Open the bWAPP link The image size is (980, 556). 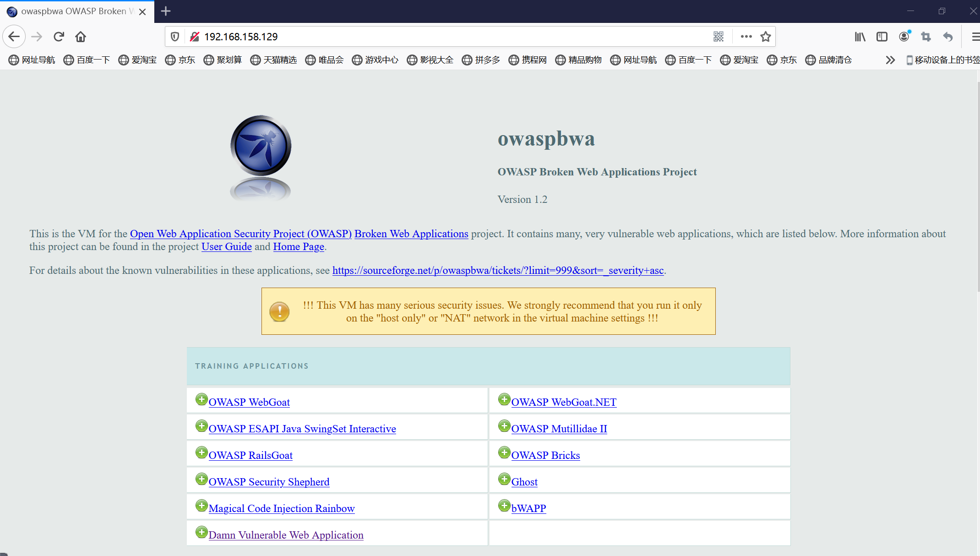tap(528, 508)
